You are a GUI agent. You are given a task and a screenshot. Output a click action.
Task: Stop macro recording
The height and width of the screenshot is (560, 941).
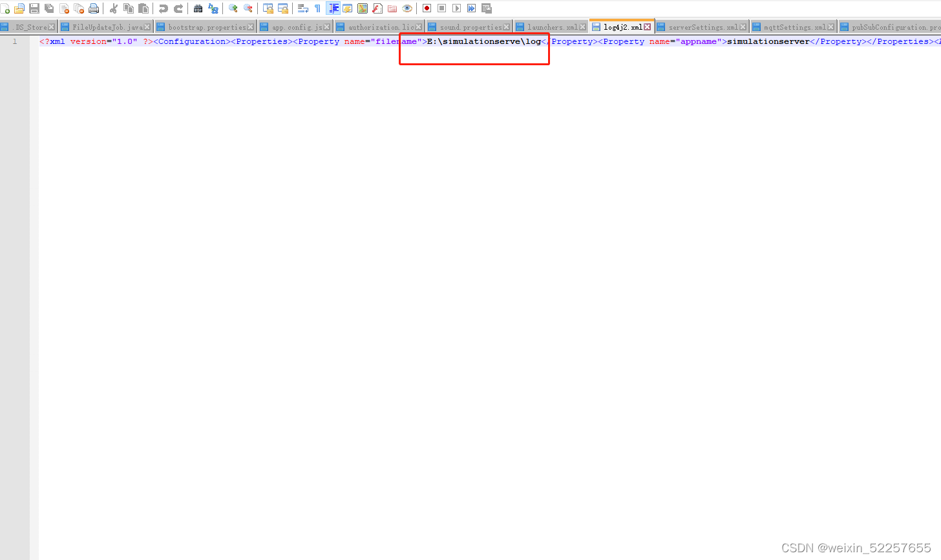point(441,8)
